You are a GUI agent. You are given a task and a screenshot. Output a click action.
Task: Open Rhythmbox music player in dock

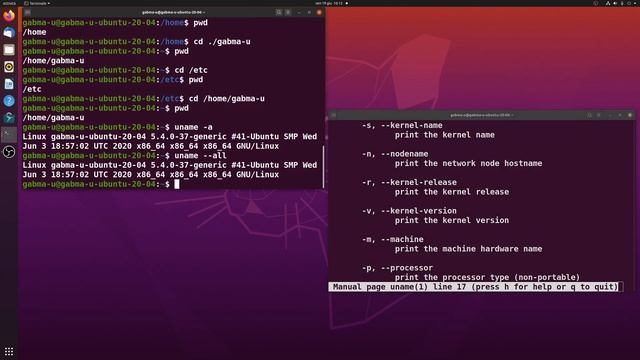(9, 67)
